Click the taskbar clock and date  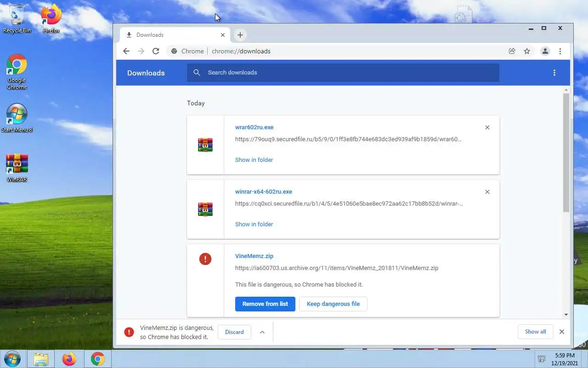point(565,359)
